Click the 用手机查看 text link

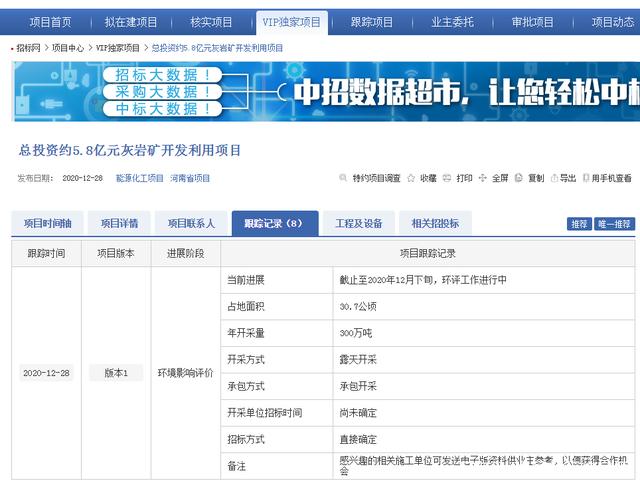(x=611, y=178)
